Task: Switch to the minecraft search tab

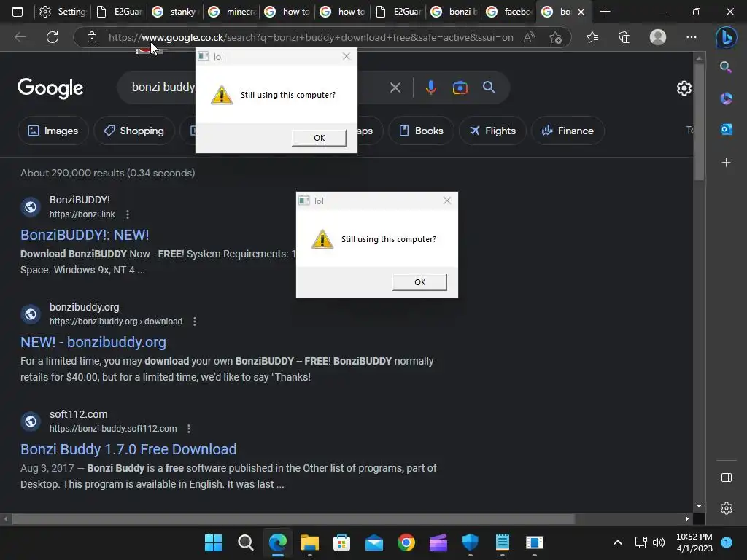Action: pos(231,12)
